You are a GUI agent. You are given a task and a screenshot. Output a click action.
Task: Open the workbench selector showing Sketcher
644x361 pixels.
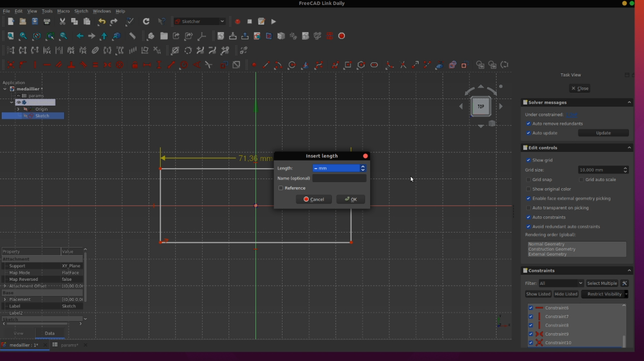pyautogui.click(x=199, y=21)
